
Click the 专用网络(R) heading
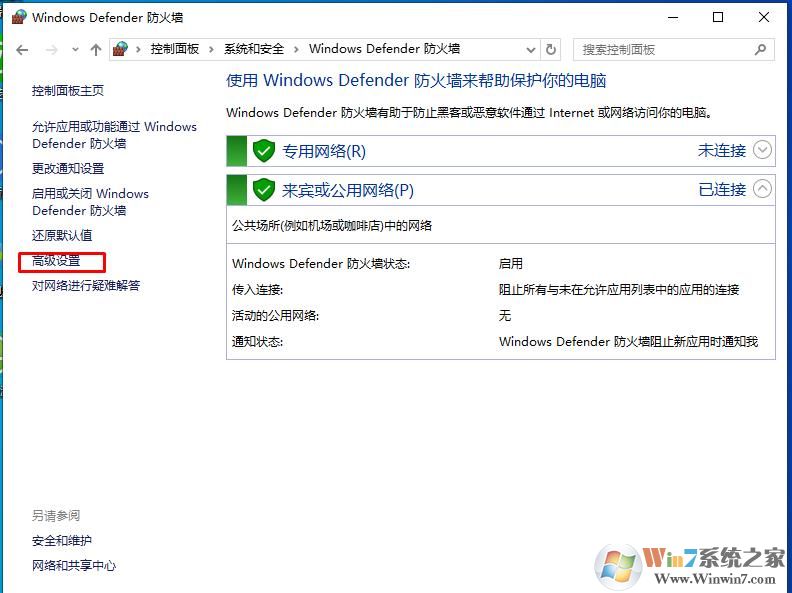point(324,151)
